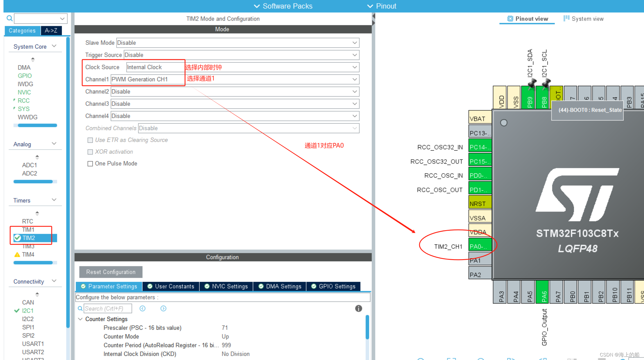Click the yellow warning icon beside TIM4
Image resolution: width=644 pixels, height=360 pixels.
(17, 255)
